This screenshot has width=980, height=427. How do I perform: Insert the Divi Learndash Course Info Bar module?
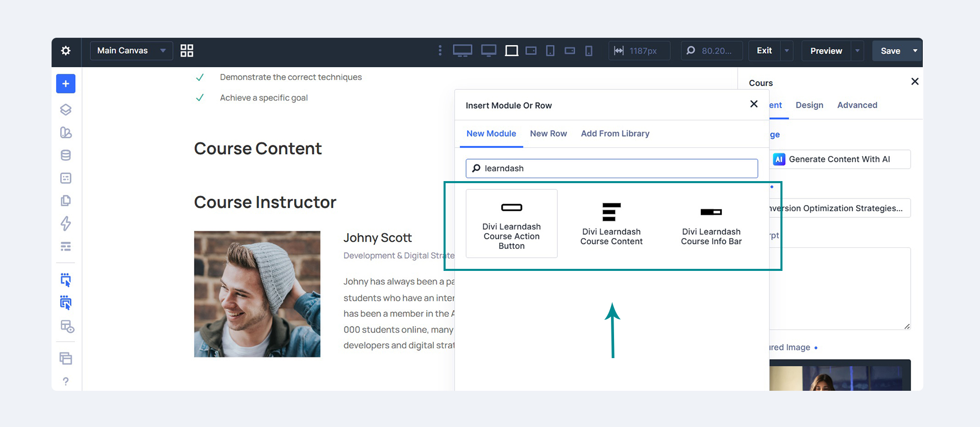click(x=711, y=223)
